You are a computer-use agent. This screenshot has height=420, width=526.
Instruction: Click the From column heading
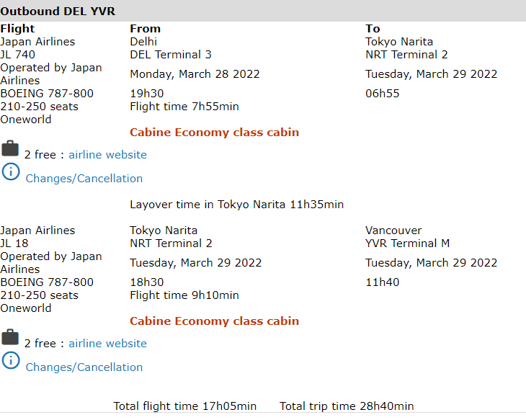(x=145, y=29)
